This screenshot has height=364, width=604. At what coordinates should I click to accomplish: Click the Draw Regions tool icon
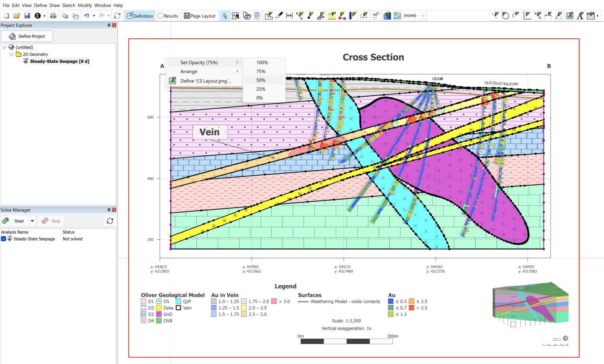pos(269,16)
